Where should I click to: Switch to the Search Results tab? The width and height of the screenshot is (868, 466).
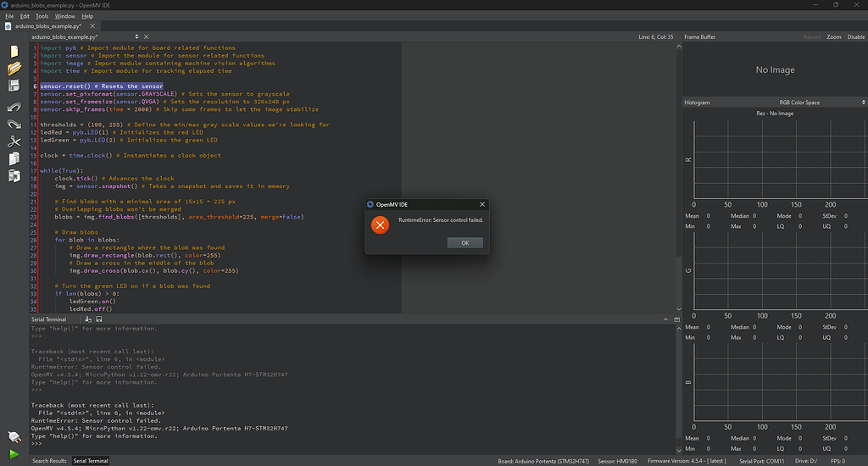(x=49, y=461)
